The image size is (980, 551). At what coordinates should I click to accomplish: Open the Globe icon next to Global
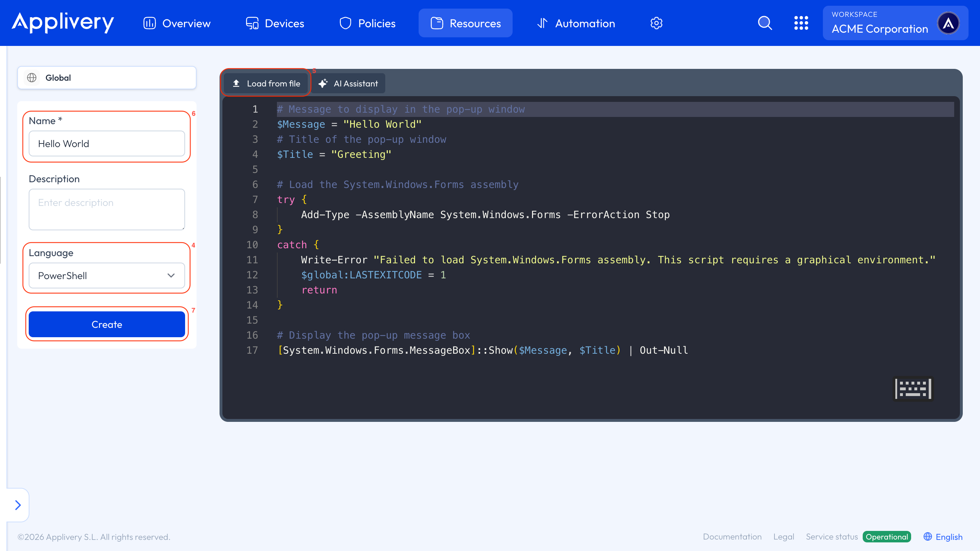(32, 77)
